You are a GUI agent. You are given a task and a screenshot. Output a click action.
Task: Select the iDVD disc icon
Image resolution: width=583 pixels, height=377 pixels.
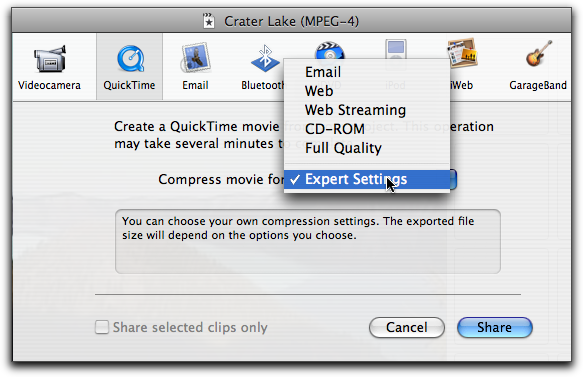click(x=329, y=51)
